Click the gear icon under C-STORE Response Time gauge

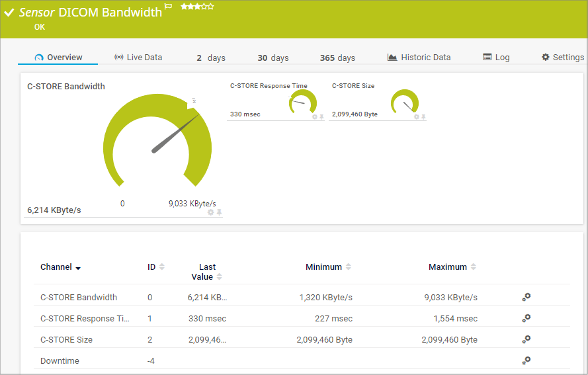(315, 116)
